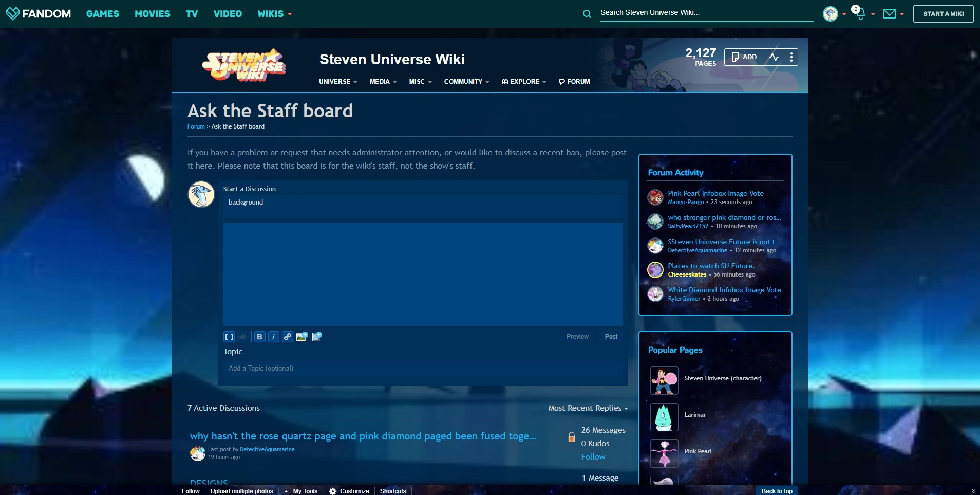
Task: Toggle source mode with the brackets icon
Action: tap(229, 337)
